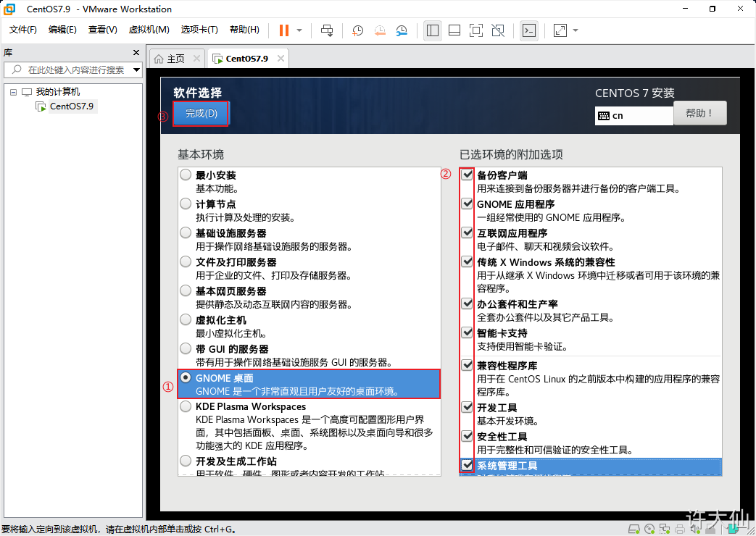Select CentOS7.9 in the library tree
Viewport: 756px width, 536px height.
tap(72, 106)
